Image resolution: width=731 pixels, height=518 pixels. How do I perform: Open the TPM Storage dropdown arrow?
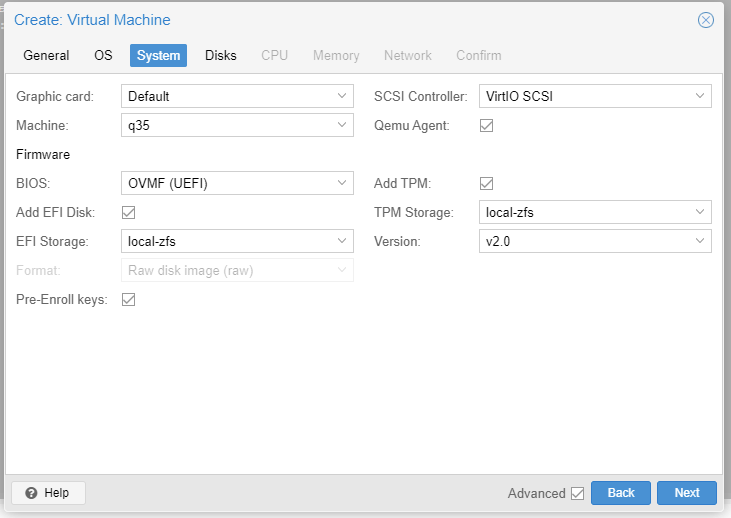(x=700, y=212)
